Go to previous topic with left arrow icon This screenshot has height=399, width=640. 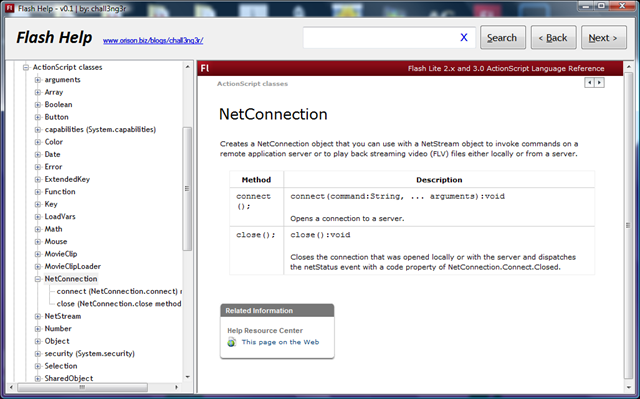click(x=589, y=83)
